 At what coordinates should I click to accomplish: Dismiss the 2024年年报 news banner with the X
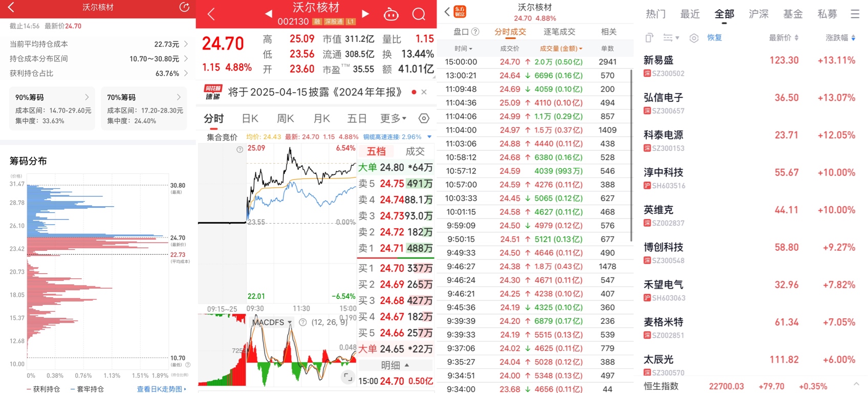[424, 92]
